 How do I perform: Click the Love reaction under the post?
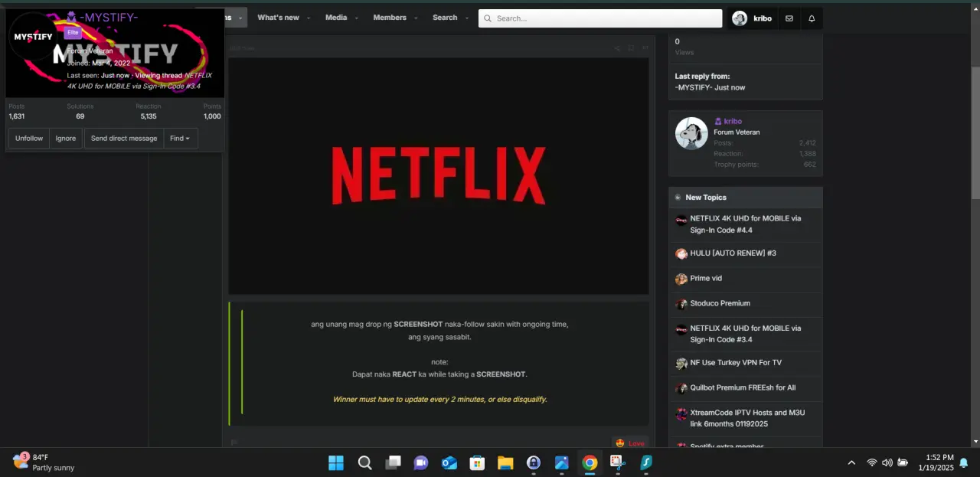pyautogui.click(x=630, y=443)
